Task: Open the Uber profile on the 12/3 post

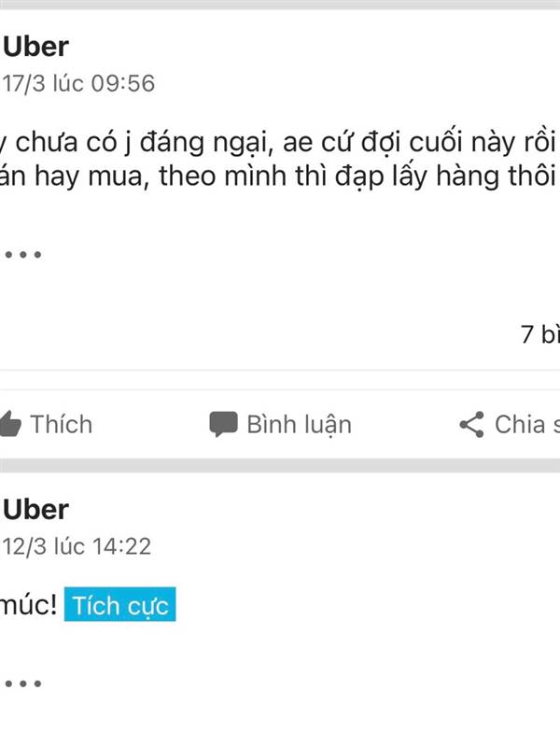Action: pyautogui.click(x=36, y=509)
